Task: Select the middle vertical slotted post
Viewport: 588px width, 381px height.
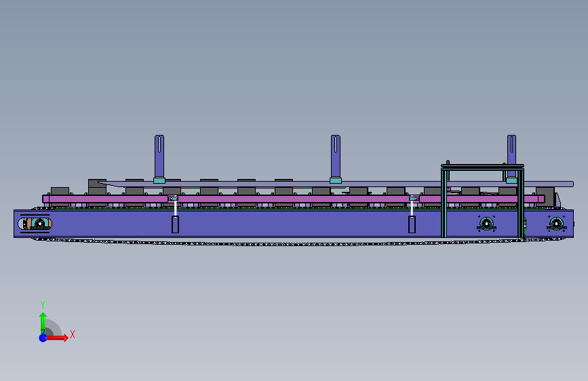Action: pyautogui.click(x=336, y=157)
